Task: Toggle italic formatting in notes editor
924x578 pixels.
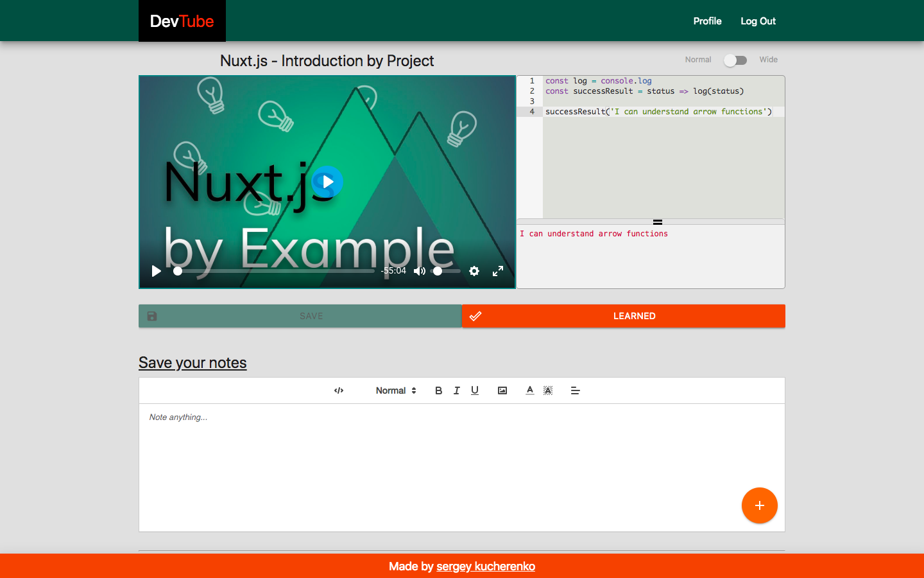Action: [x=456, y=390]
